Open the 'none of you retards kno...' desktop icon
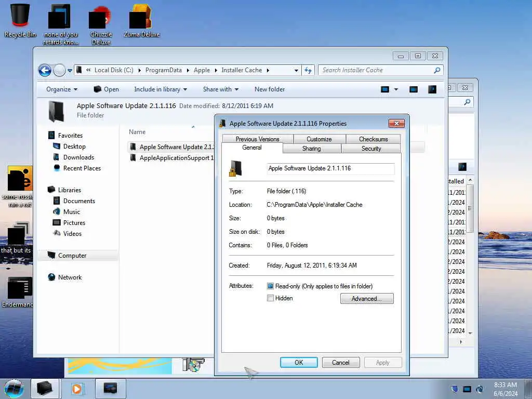The width and height of the screenshot is (532, 399). tap(61, 25)
